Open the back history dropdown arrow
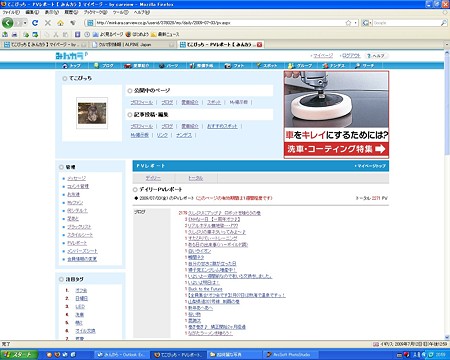 pyautogui.click(x=25, y=23)
